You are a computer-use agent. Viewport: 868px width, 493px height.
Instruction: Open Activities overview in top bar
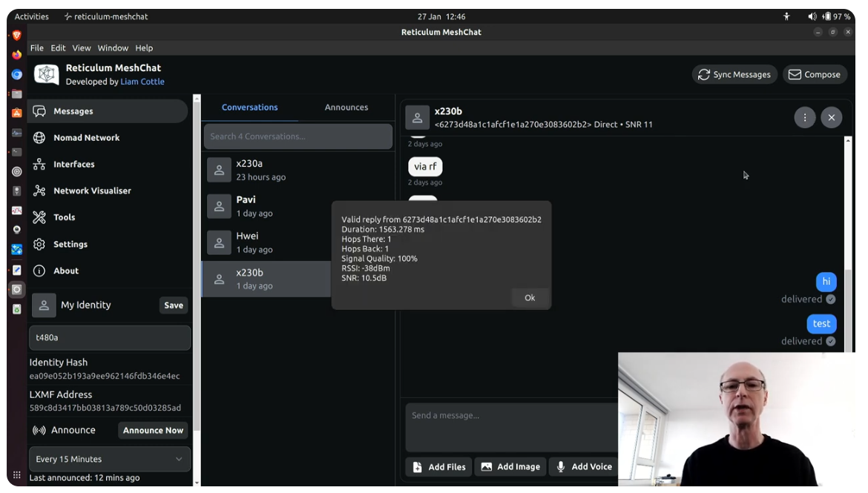(x=32, y=16)
